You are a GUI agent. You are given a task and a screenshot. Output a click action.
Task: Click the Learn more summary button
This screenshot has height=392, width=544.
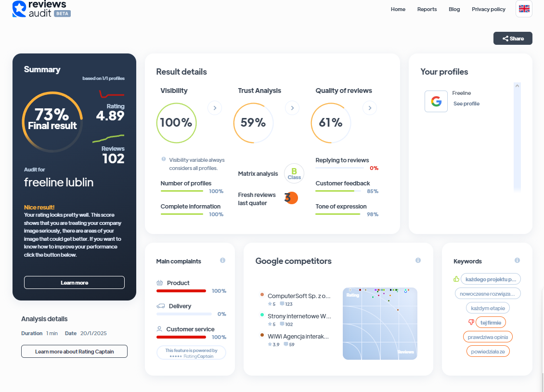pos(74,282)
